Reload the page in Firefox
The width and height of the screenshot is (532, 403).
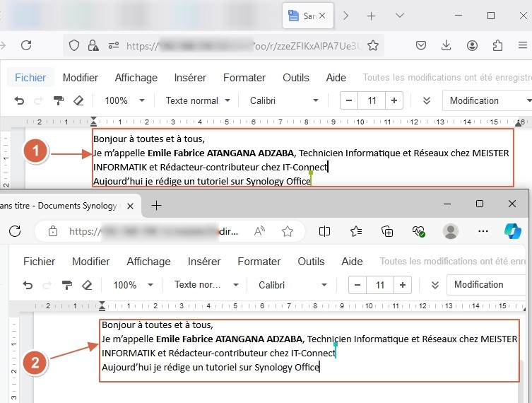coord(26,45)
